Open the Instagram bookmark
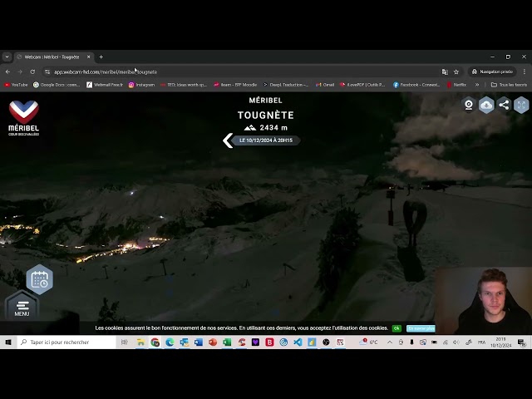This screenshot has width=532, height=399. pos(142,85)
